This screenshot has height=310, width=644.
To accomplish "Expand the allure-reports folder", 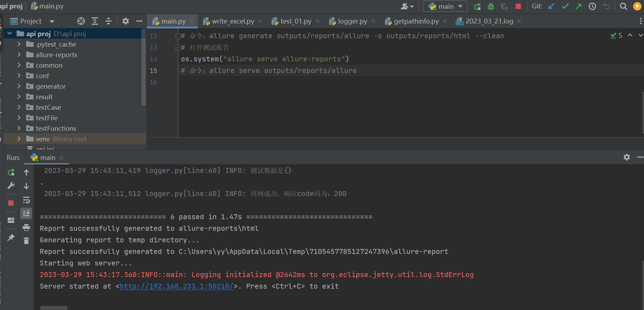I will click(19, 55).
